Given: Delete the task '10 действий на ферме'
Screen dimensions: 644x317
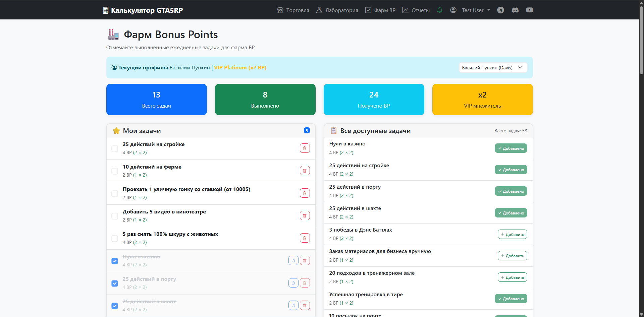Looking at the screenshot, I should tap(305, 171).
